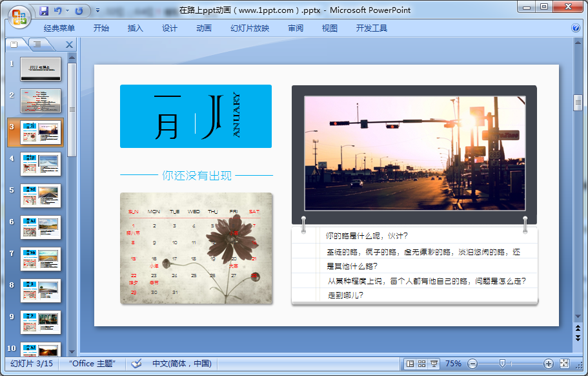Click the thumbnail pane scrollbar handle
Image resolution: width=588 pixels, height=376 pixels.
[72, 110]
